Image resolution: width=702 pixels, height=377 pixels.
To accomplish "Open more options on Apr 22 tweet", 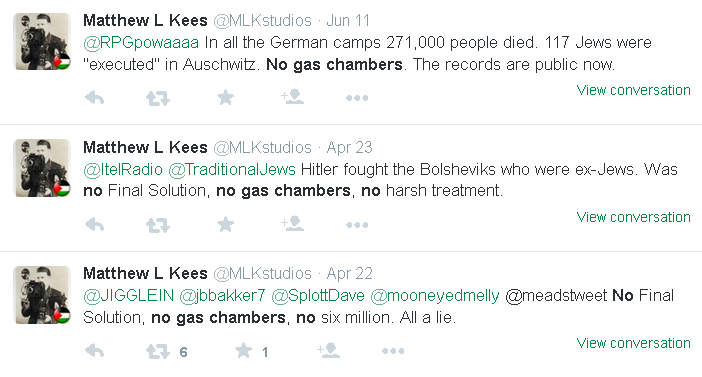I will [x=393, y=351].
